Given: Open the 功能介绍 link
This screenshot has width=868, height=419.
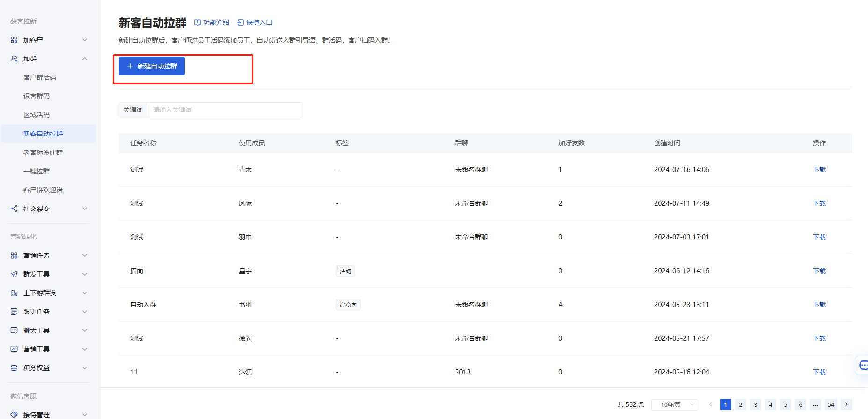Looking at the screenshot, I should pyautogui.click(x=212, y=22).
